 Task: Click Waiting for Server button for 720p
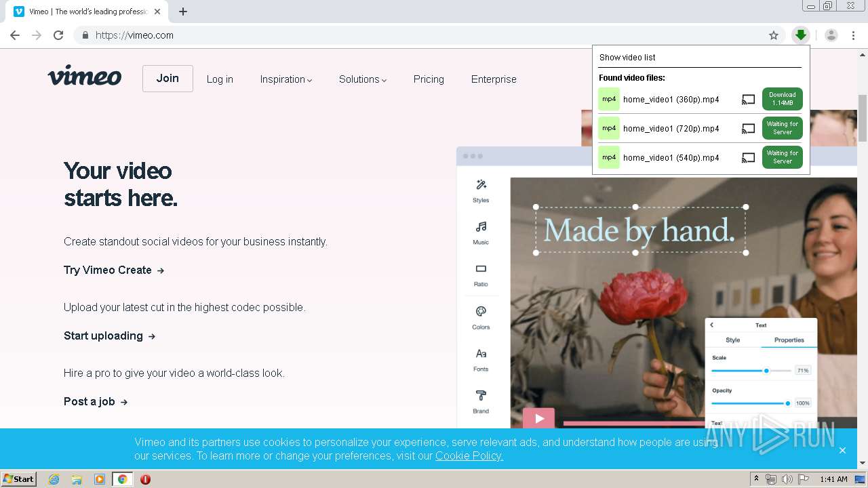783,128
